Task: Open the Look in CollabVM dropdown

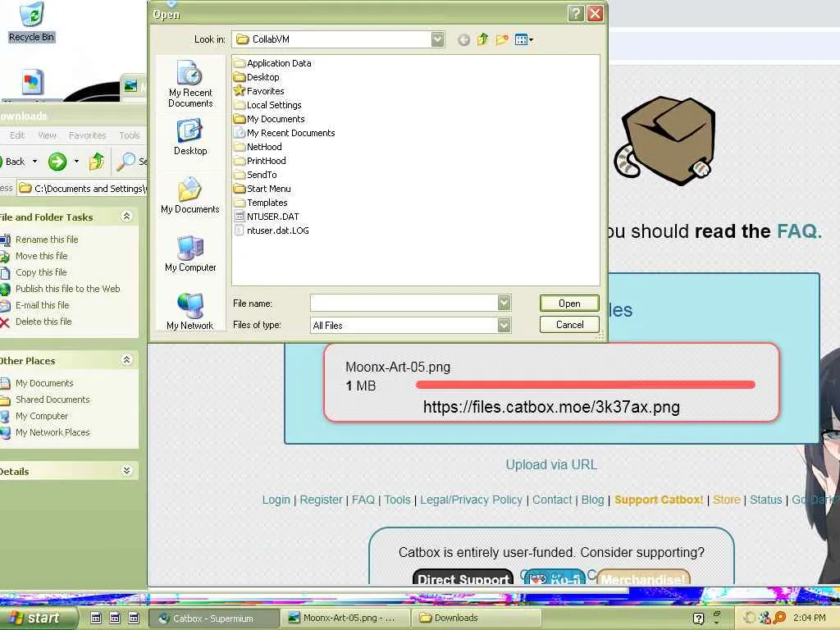Action: pyautogui.click(x=438, y=39)
